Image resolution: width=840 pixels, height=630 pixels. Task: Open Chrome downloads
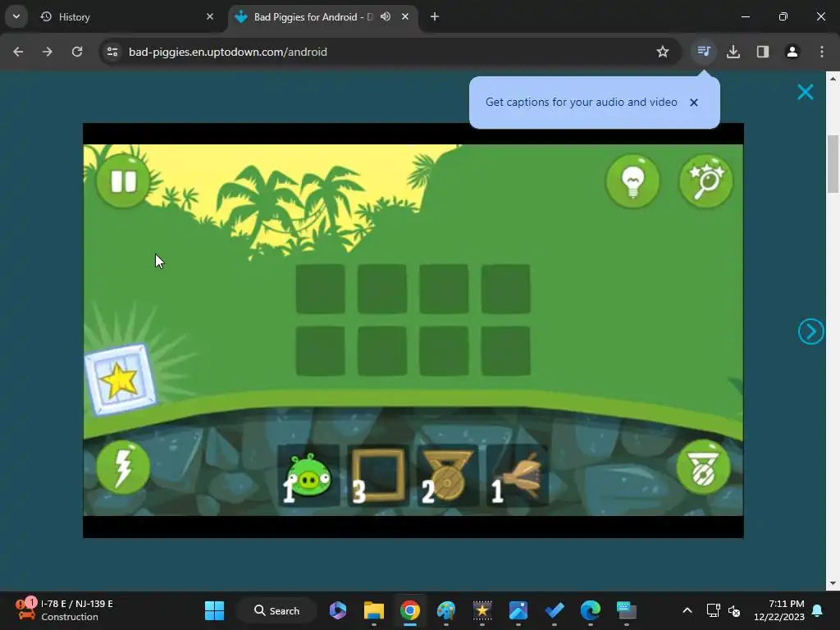pyautogui.click(x=733, y=52)
